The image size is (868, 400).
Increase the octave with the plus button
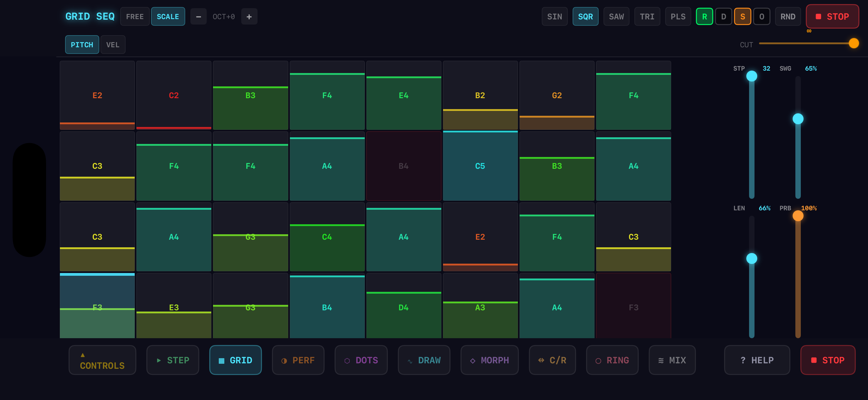pyautogui.click(x=249, y=16)
